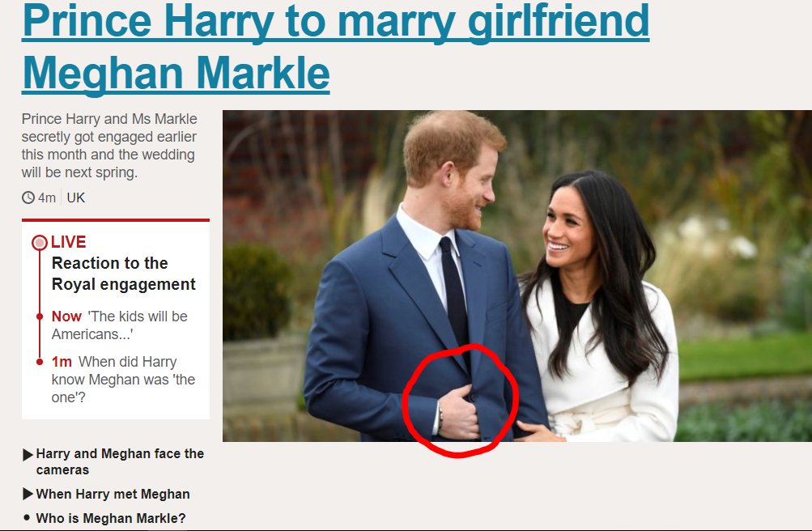Viewport: 812px width, 531px height.
Task: Open When Harry met Meghan video link
Action: coord(113,495)
